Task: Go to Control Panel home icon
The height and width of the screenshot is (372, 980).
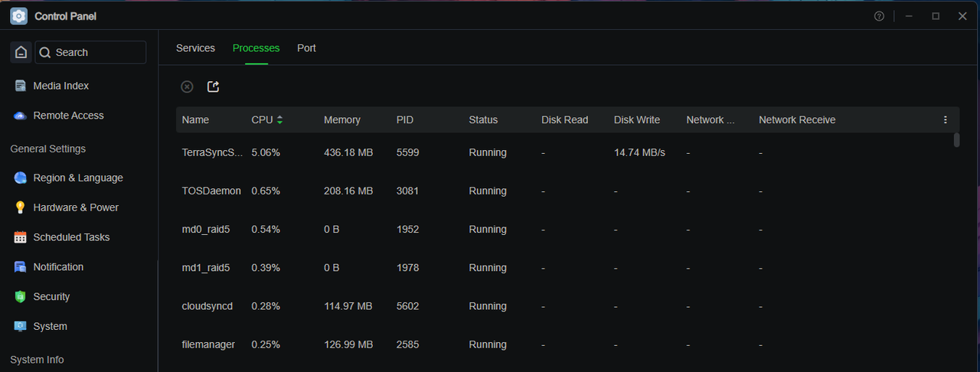Action: 21,52
